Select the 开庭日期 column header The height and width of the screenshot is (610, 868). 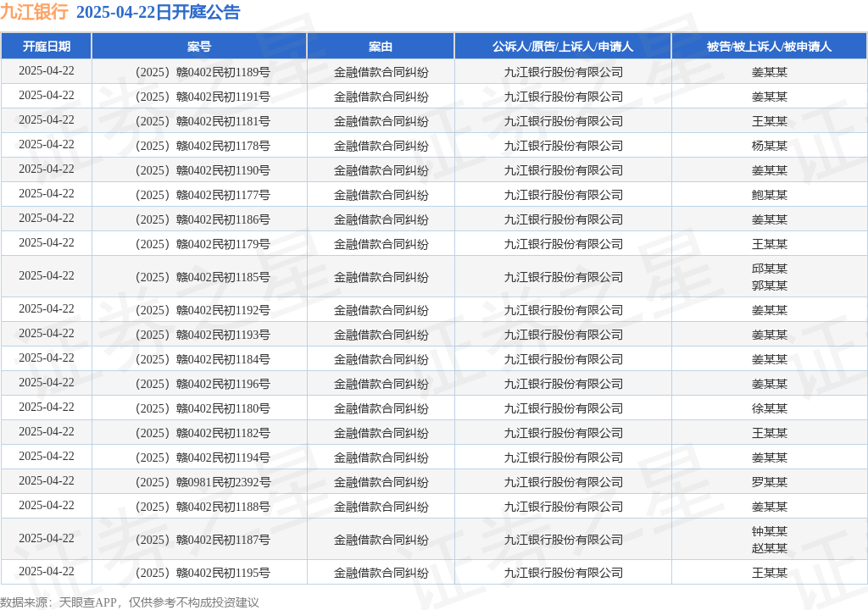pos(47,47)
